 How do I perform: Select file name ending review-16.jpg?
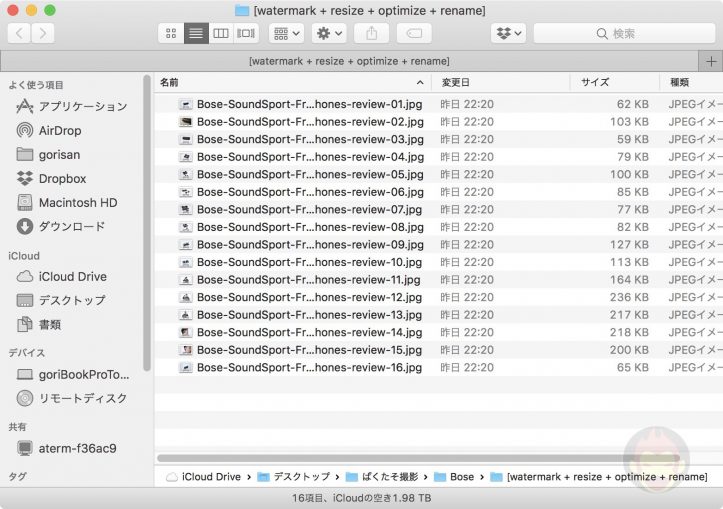click(x=309, y=367)
